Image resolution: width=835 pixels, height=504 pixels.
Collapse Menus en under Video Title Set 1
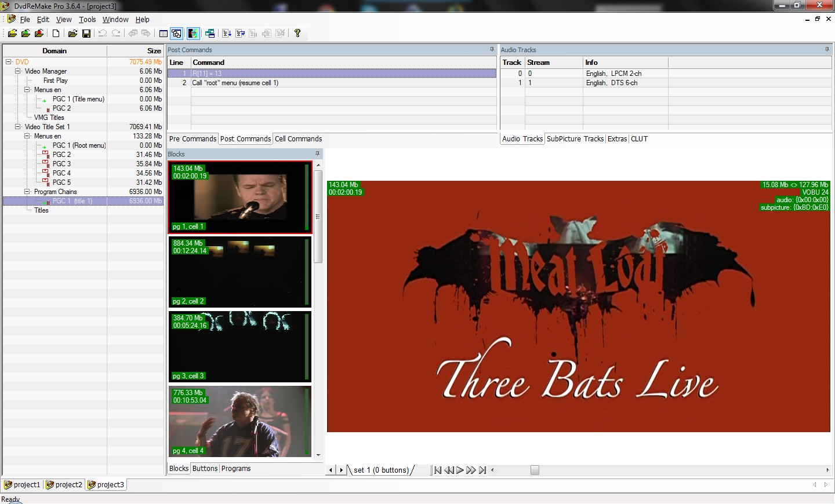pyautogui.click(x=27, y=136)
